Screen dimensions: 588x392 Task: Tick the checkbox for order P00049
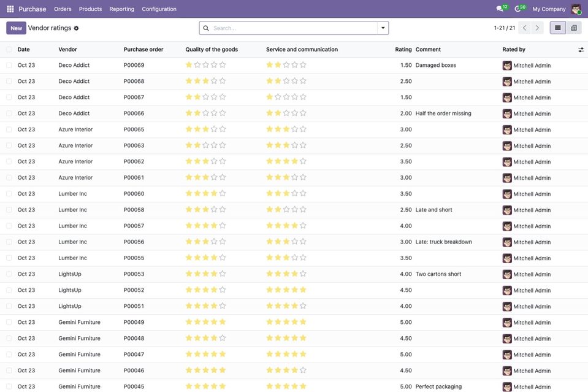click(x=9, y=322)
